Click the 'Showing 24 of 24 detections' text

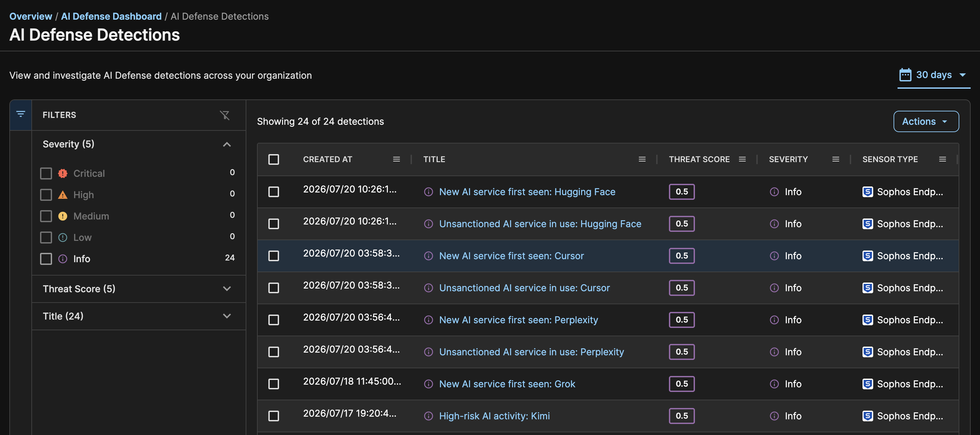click(x=320, y=121)
